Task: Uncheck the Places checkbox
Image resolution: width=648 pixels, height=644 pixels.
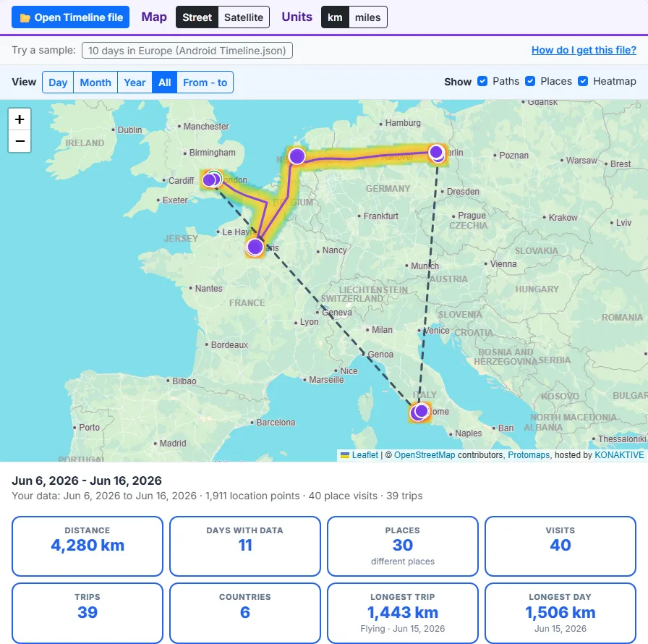Action: click(530, 81)
